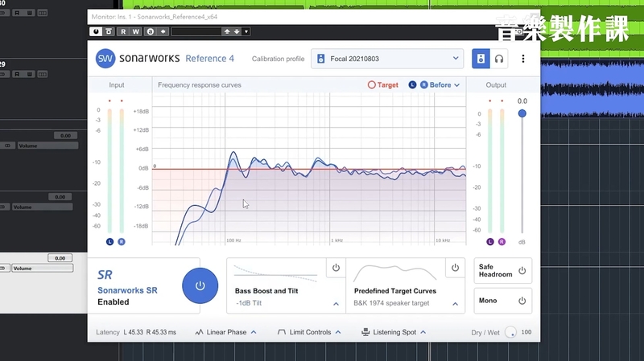Screen dimensions: 644x361
Task: Open the three-dot more options menu
Action: point(522,59)
